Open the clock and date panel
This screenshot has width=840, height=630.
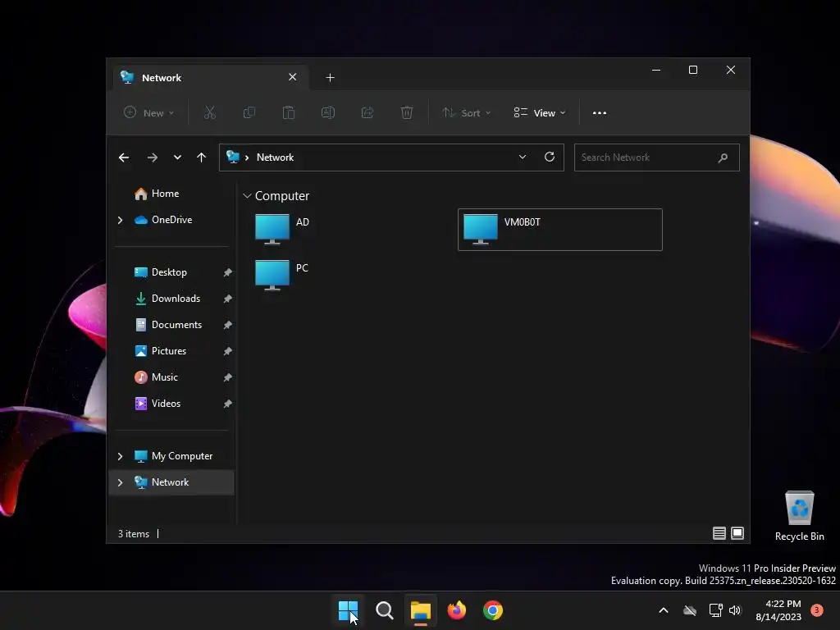coord(778,610)
